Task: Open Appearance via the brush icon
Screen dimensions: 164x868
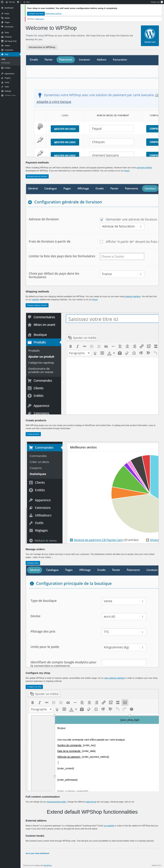Action: (x=2, y=73)
